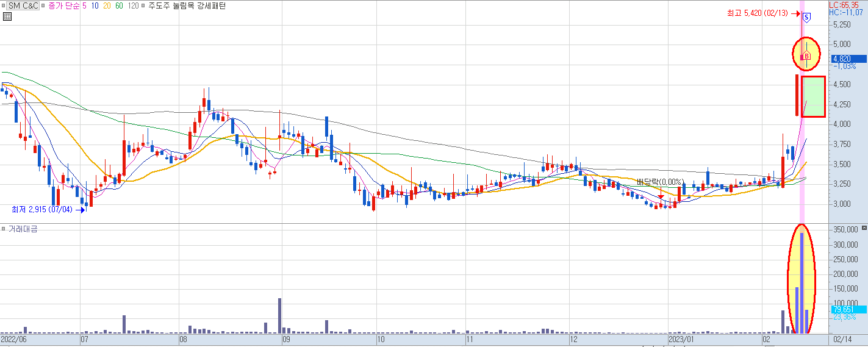This screenshot has width=868, height=347.
Task: Select the 120-day moving average legend
Action: (x=133, y=5)
